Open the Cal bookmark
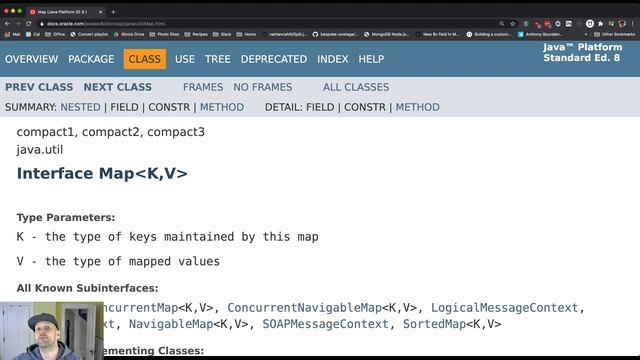This screenshot has width=640, height=360. pos(33,34)
